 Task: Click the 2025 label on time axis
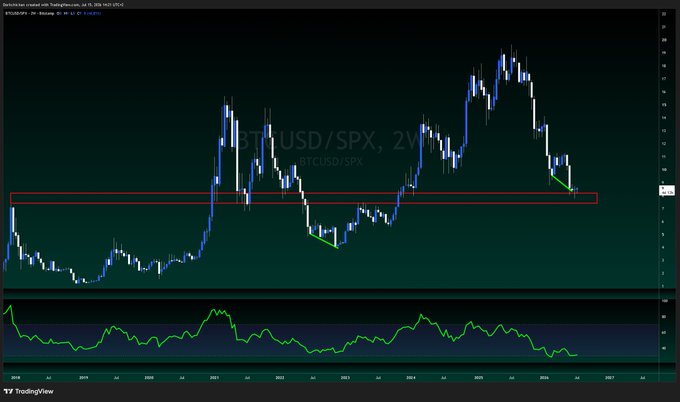click(479, 378)
